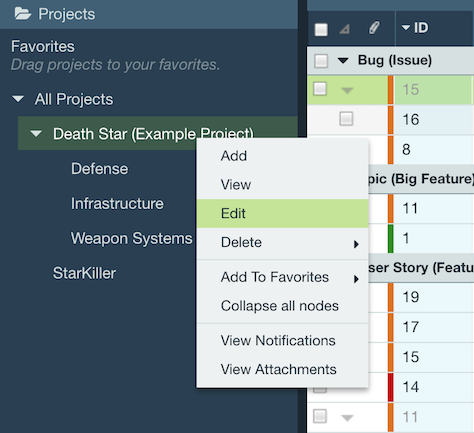Collapse the All Projects tree node
Screen dimensions: 474x433
[x=18, y=99]
